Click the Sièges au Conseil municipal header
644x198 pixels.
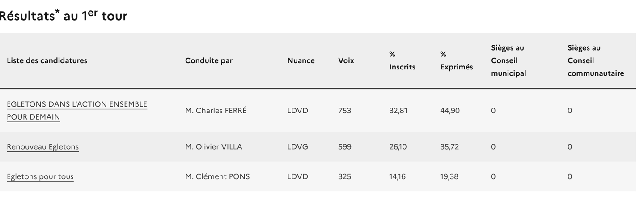(508, 60)
